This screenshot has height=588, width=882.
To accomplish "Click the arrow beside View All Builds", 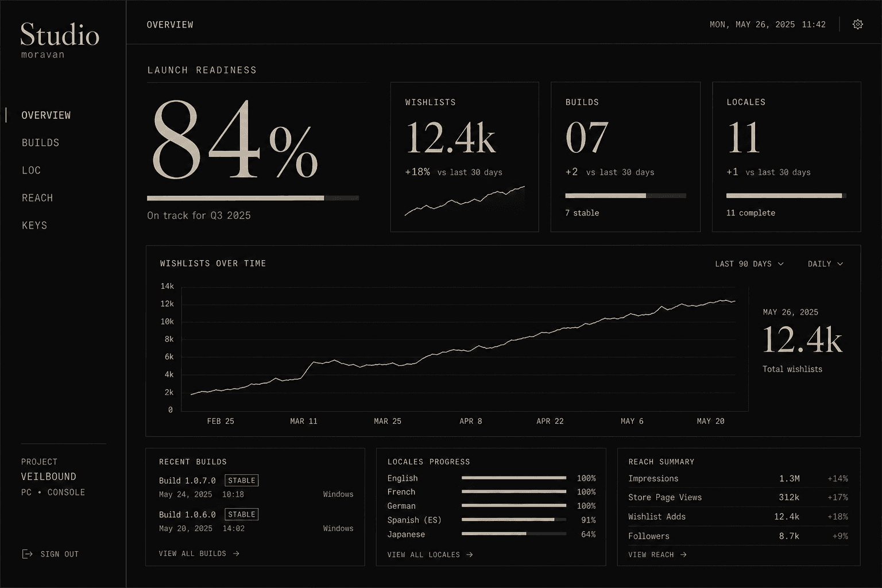I will 236,554.
